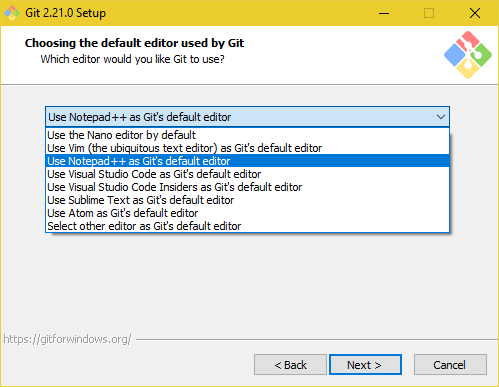Screen dimensions: 499x387
Task: Pick Visual Studio Code as default editor
Action: (x=247, y=174)
